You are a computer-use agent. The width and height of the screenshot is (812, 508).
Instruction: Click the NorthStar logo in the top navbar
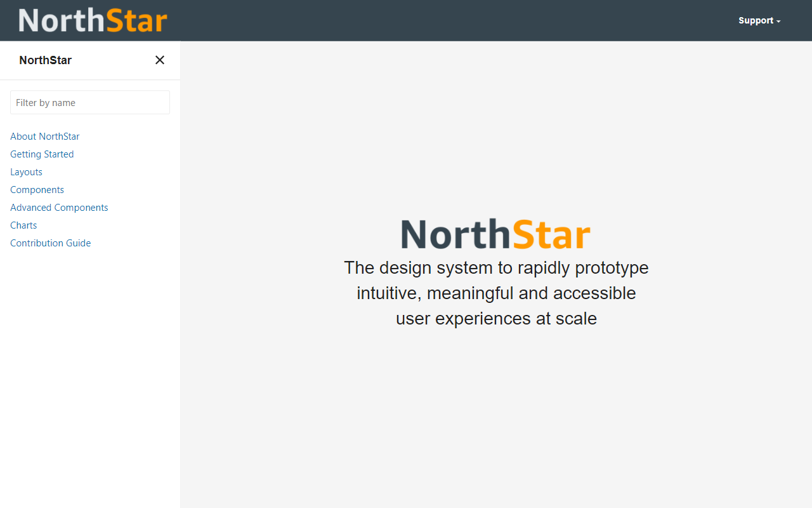click(93, 20)
